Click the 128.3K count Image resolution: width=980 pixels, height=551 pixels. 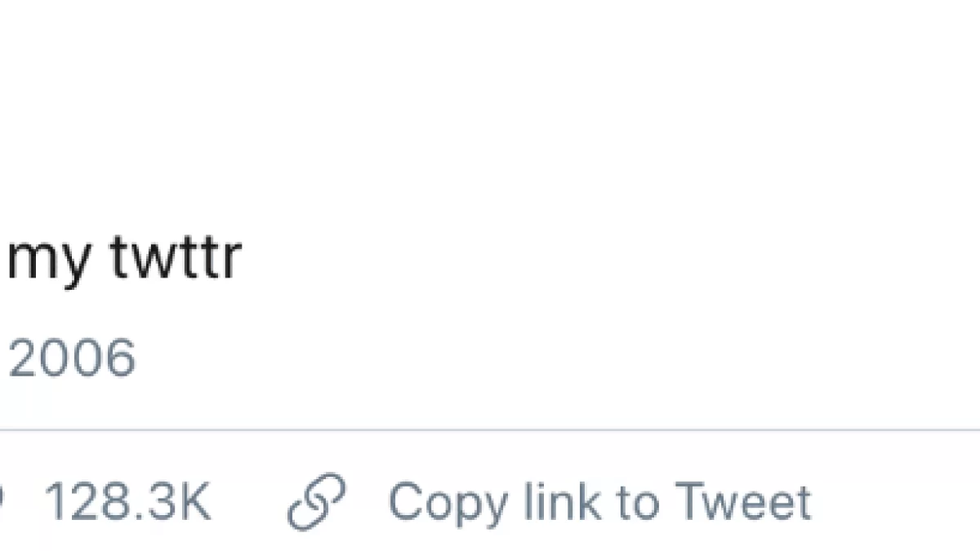tap(127, 502)
